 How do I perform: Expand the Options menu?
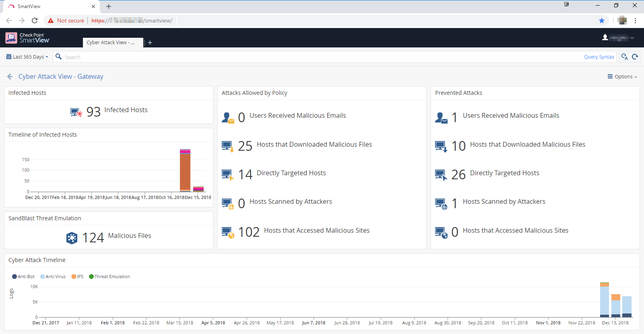(623, 76)
